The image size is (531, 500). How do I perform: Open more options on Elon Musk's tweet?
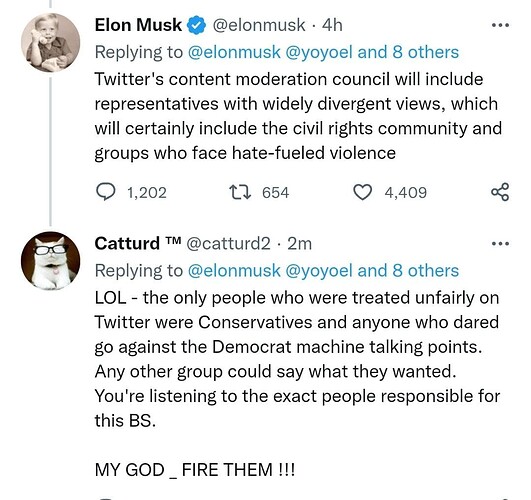[500, 25]
